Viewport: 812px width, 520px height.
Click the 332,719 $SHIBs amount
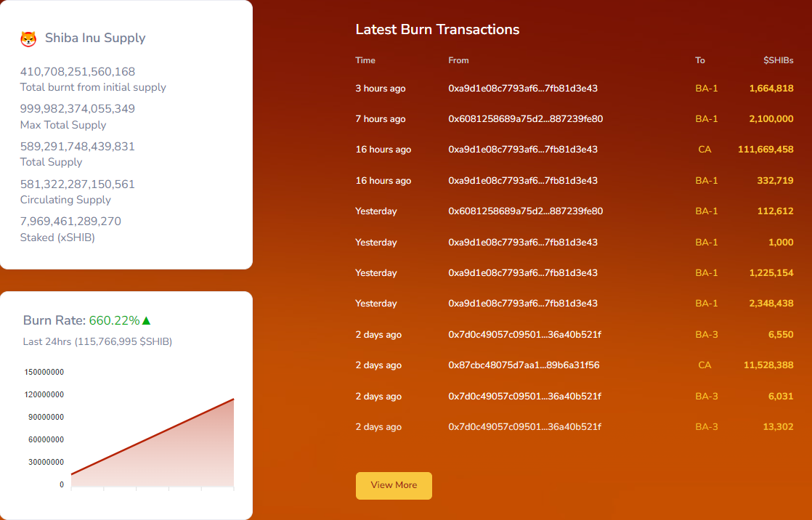pos(775,181)
